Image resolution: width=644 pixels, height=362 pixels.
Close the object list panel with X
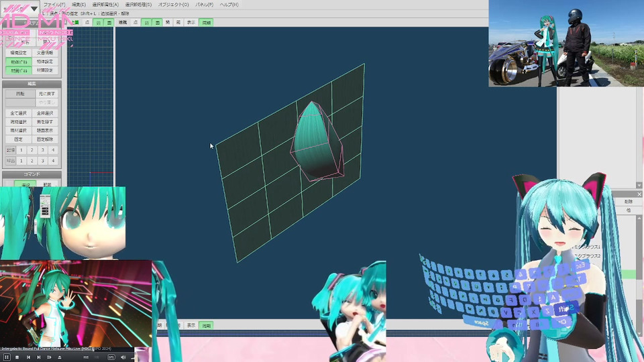[639, 194]
